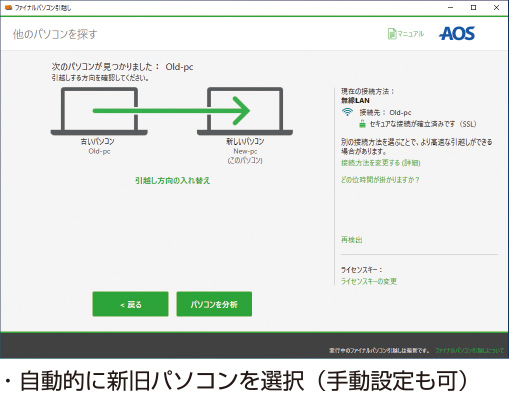510x394 pixels.
Task: Open ライセンスキーの変更 link
Action: coord(369,281)
